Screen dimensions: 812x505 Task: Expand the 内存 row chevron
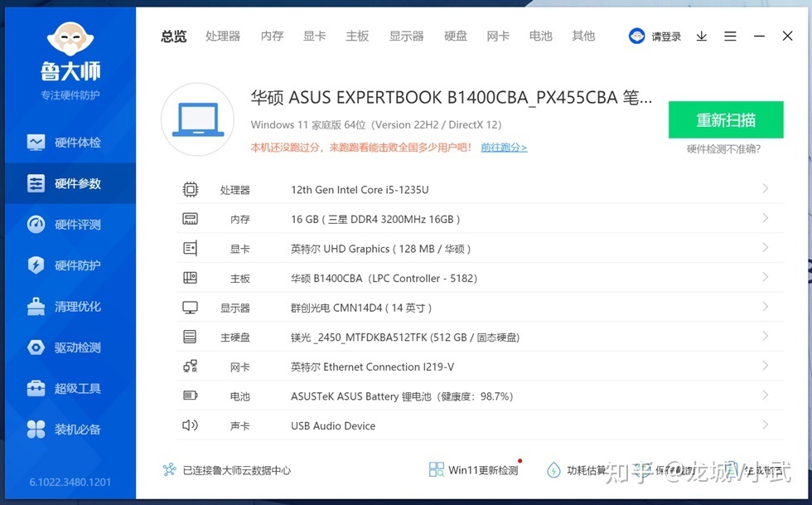[x=766, y=218]
